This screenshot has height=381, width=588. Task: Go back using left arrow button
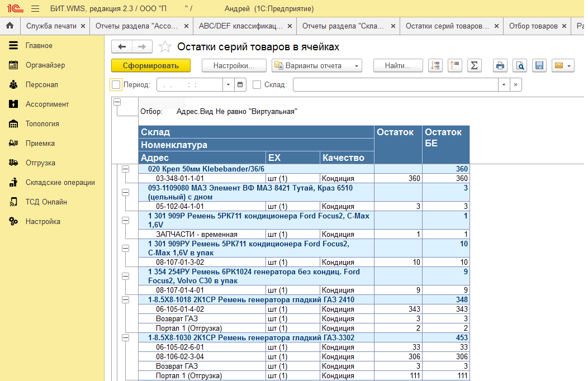[x=122, y=47]
